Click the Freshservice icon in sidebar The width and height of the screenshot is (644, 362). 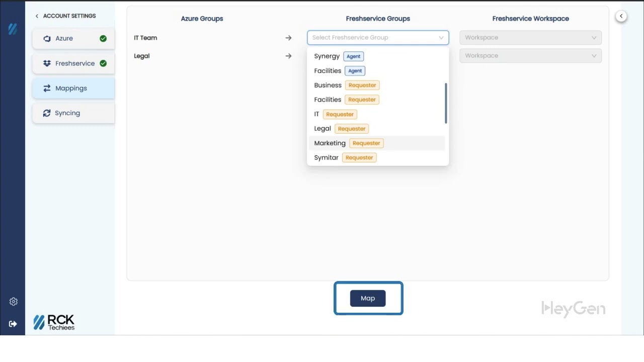click(47, 63)
